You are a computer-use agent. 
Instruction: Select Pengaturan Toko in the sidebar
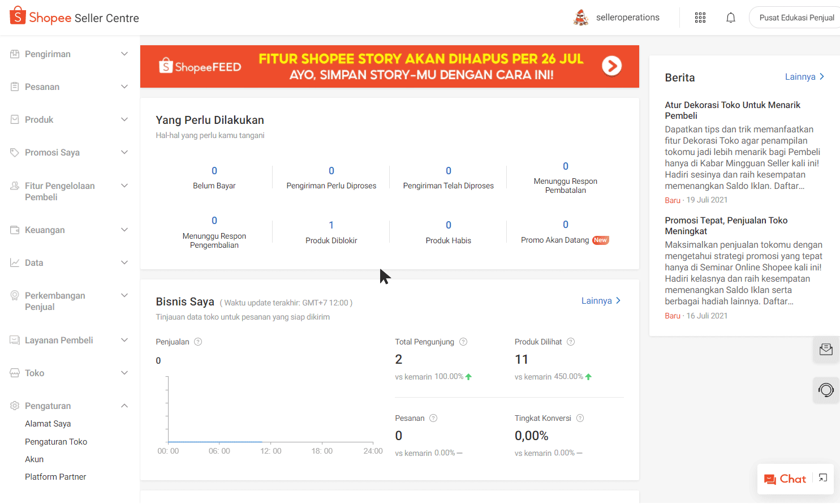[56, 442]
